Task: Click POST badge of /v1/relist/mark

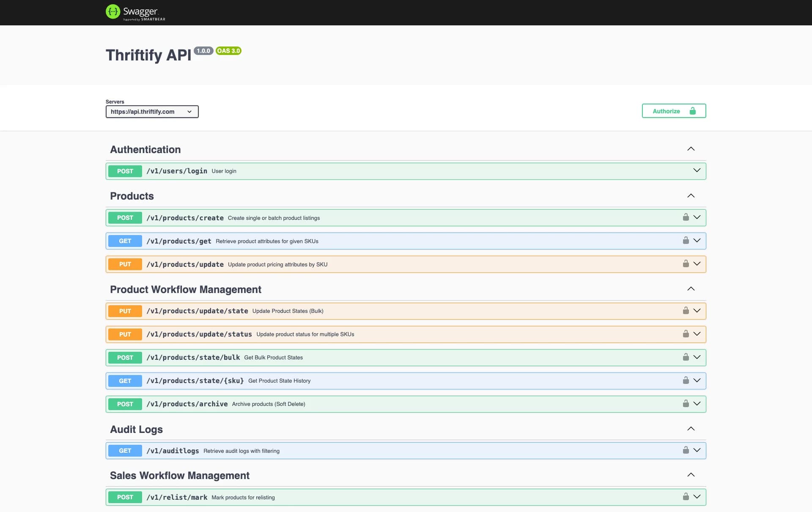Action: (x=125, y=497)
